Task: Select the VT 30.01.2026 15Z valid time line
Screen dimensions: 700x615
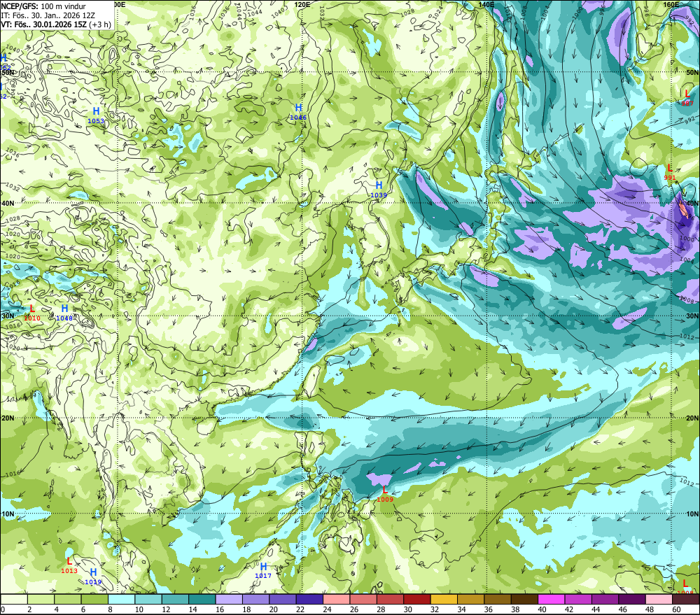Action: tap(56, 24)
